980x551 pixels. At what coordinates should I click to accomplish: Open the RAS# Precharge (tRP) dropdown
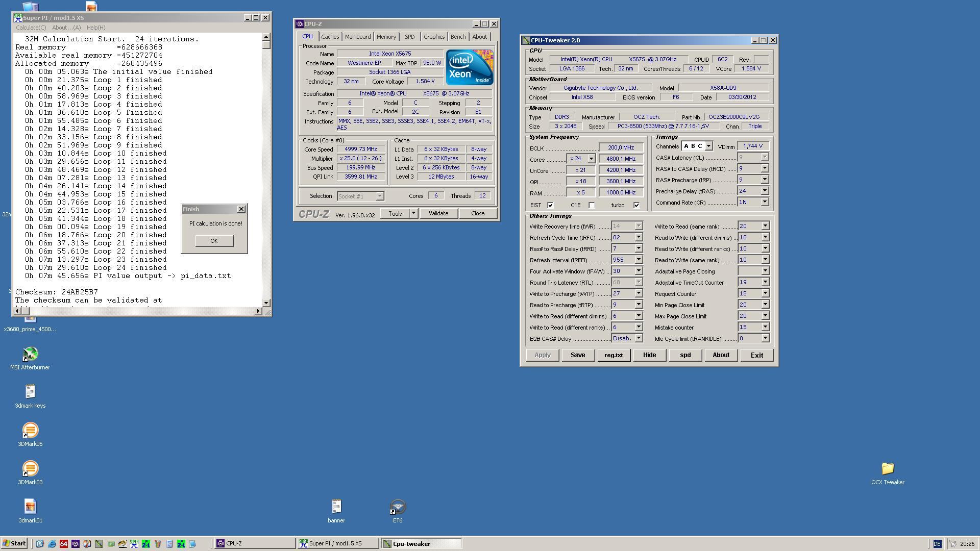pos(765,180)
